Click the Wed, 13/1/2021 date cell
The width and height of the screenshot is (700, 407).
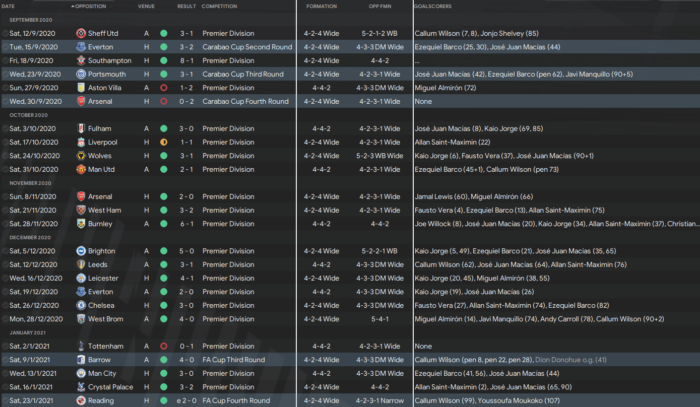click(x=33, y=374)
